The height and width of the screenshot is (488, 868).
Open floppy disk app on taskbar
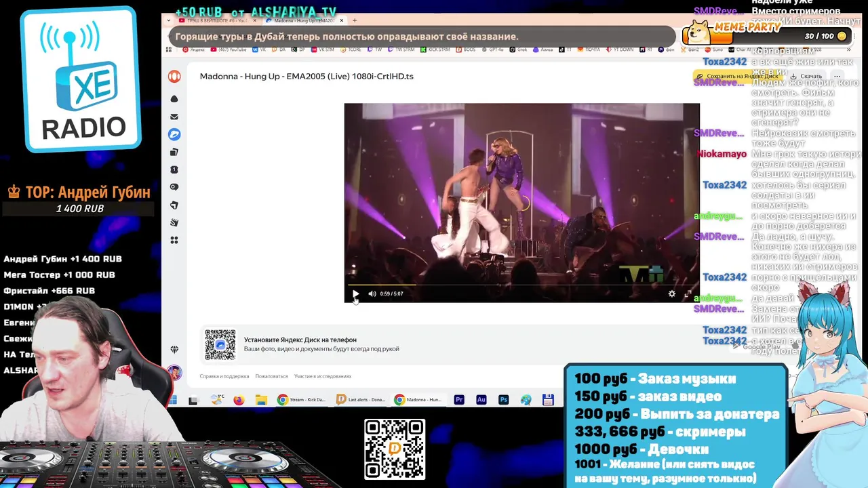pyautogui.click(x=548, y=400)
